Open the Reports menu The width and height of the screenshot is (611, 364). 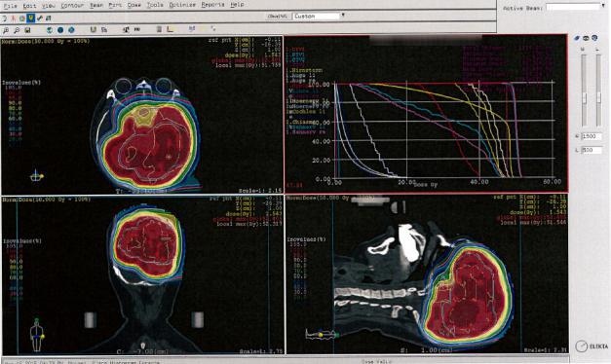(x=212, y=5)
